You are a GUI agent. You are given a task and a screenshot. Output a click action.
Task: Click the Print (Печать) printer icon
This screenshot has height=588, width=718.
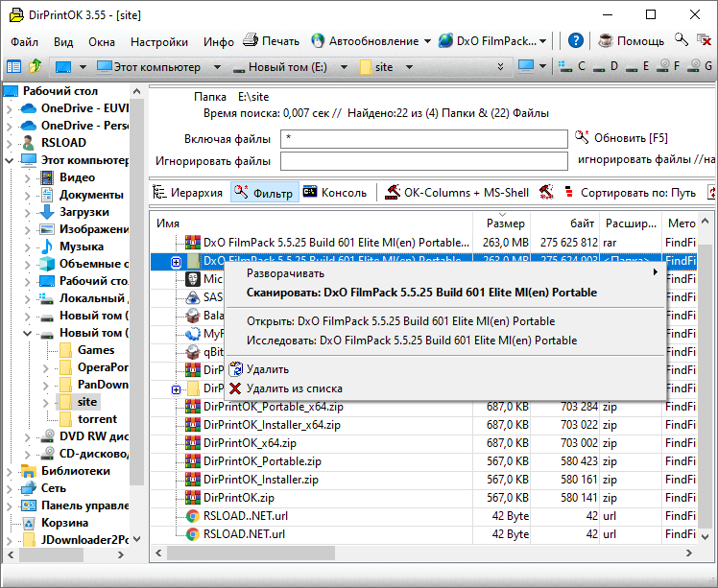point(251,41)
